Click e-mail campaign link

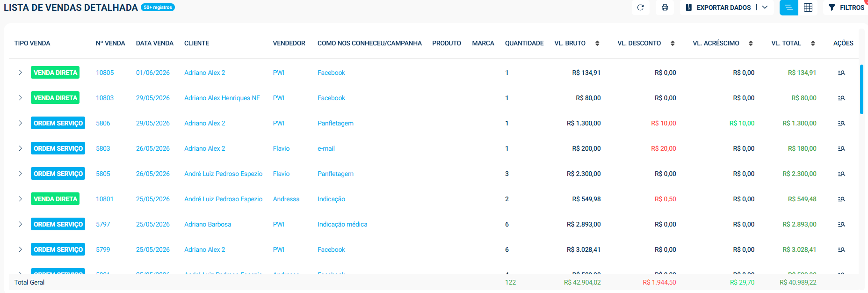[326, 148]
